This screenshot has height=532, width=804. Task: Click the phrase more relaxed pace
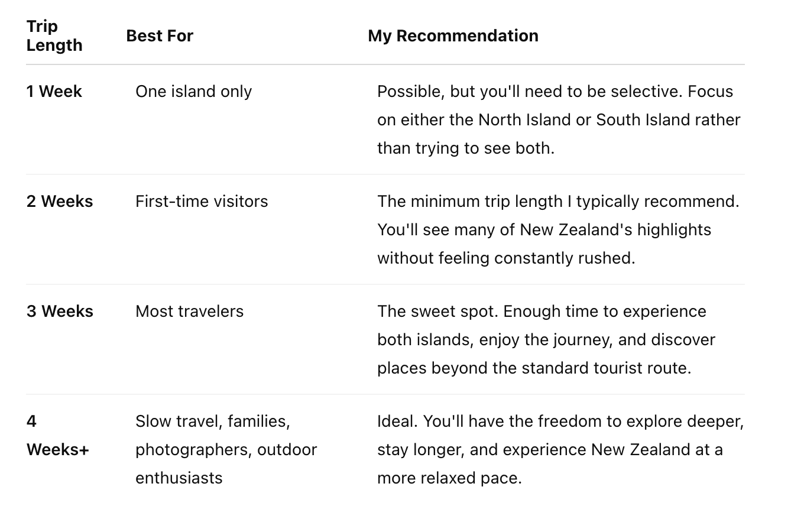click(x=449, y=478)
